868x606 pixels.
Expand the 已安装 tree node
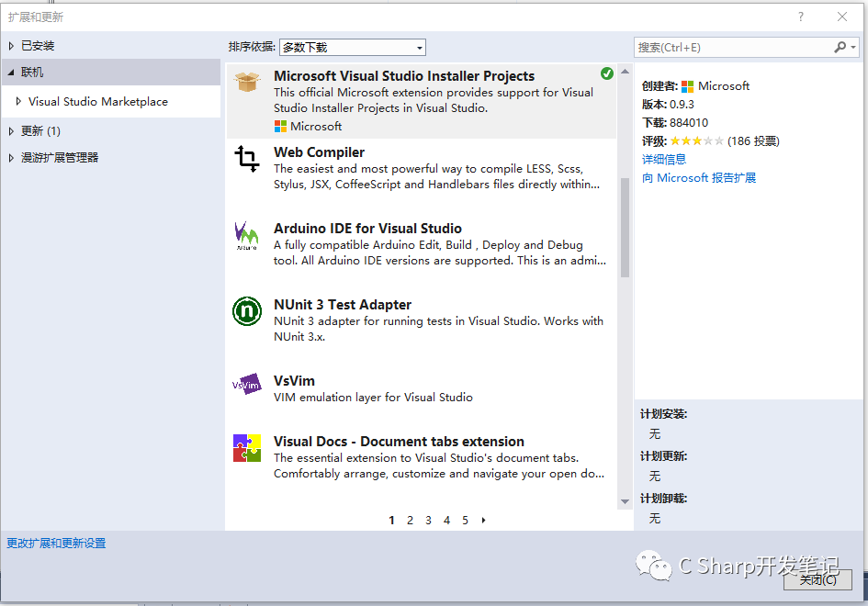click(11, 46)
